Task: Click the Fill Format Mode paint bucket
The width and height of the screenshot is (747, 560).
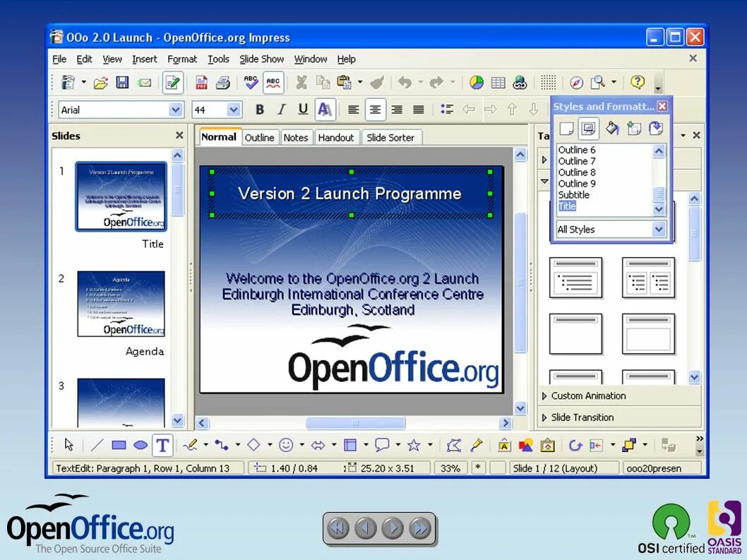Action: click(611, 129)
